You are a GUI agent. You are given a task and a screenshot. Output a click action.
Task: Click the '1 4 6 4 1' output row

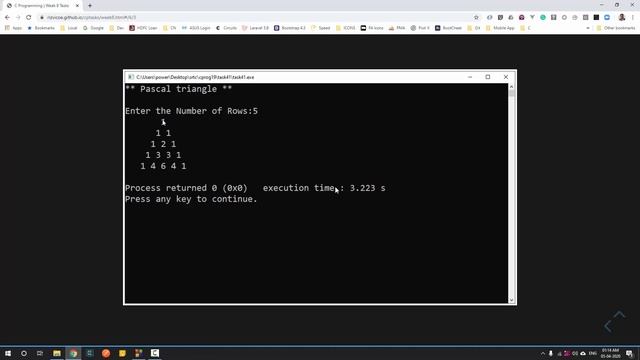pos(163,166)
